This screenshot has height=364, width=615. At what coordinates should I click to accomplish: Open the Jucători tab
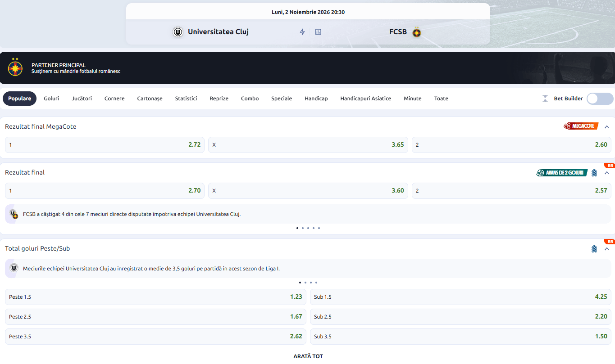coord(82,99)
